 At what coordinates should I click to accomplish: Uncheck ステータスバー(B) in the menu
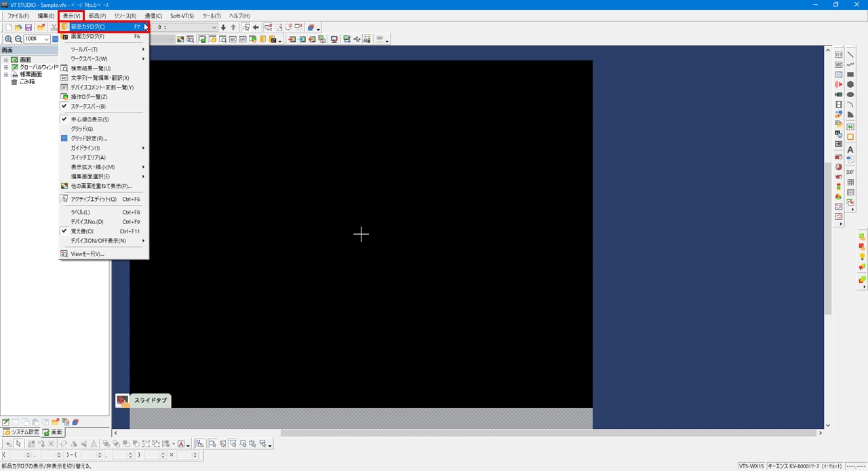pyautogui.click(x=88, y=107)
